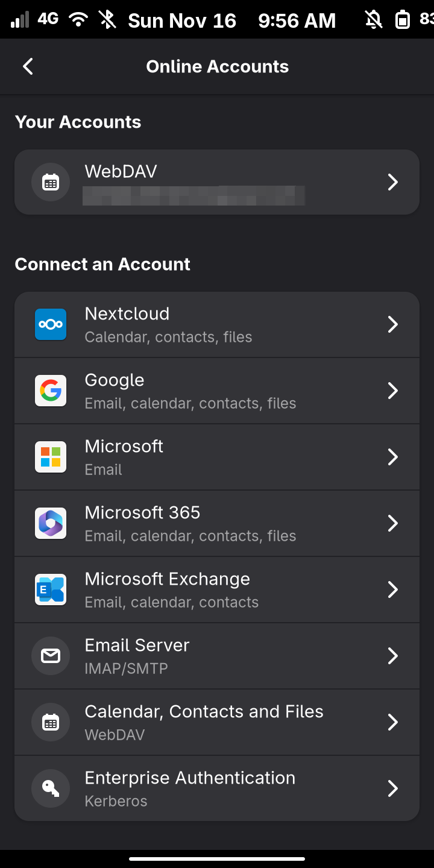Tap the existing WebDAV account calendar icon

tap(51, 182)
